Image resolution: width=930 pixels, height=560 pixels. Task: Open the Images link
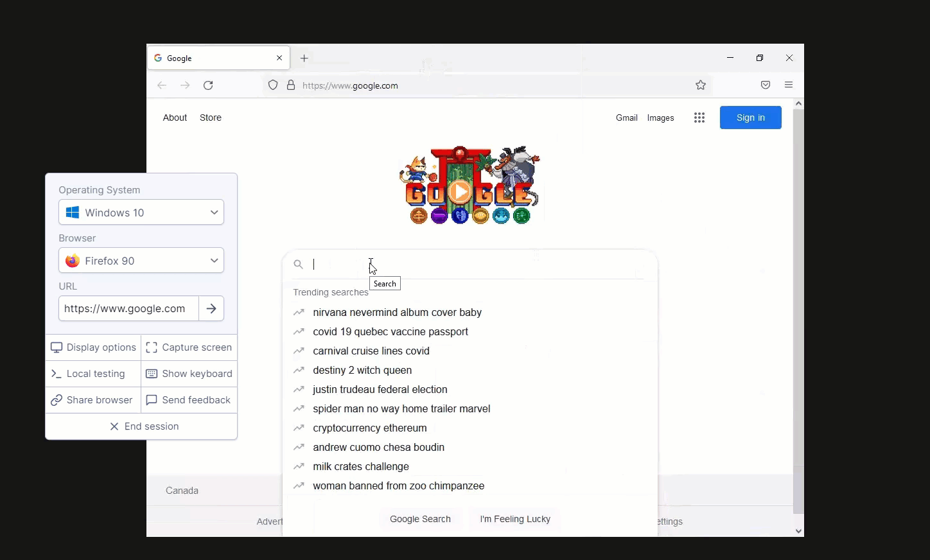tap(661, 118)
